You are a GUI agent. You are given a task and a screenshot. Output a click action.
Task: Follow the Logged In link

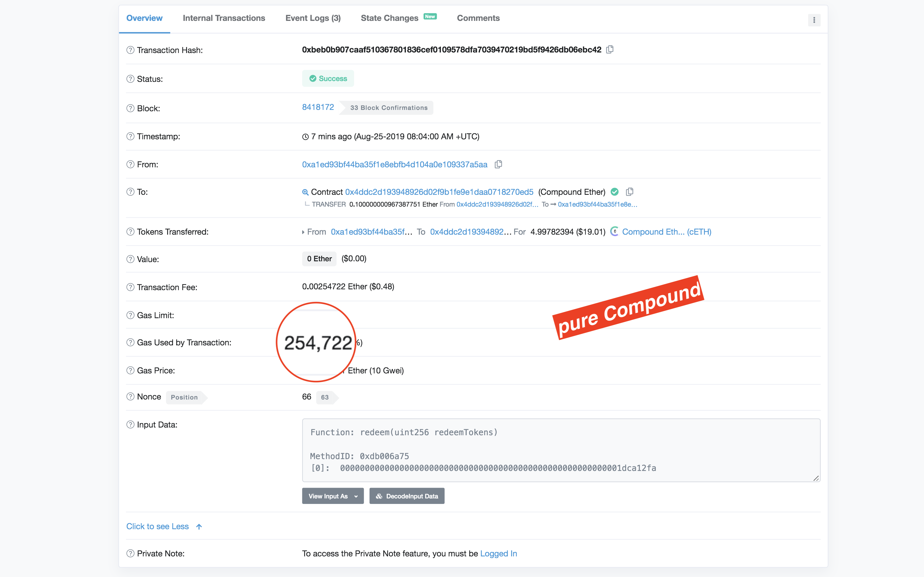tap(498, 553)
